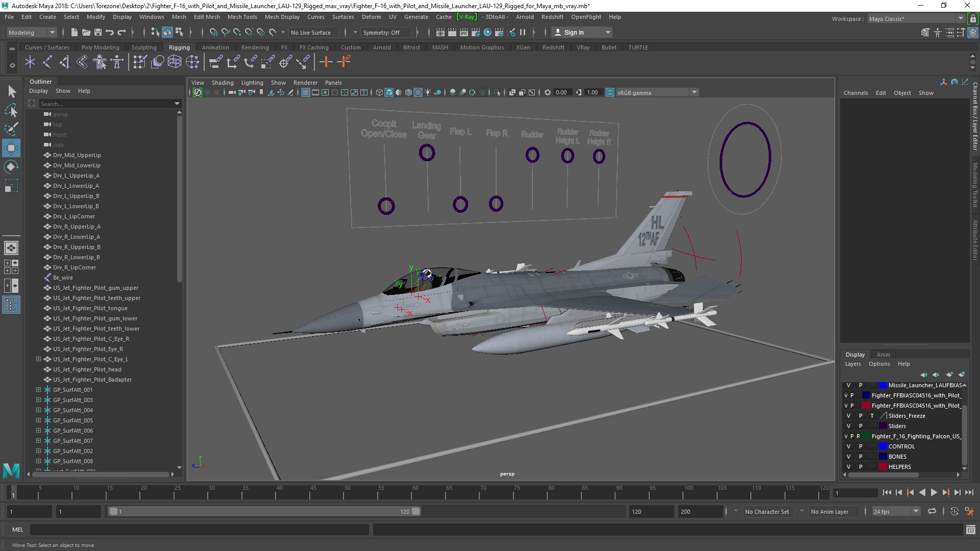Expand the GP_SurfAtt_005 node
Screen dimensions: 980x551
(38, 420)
